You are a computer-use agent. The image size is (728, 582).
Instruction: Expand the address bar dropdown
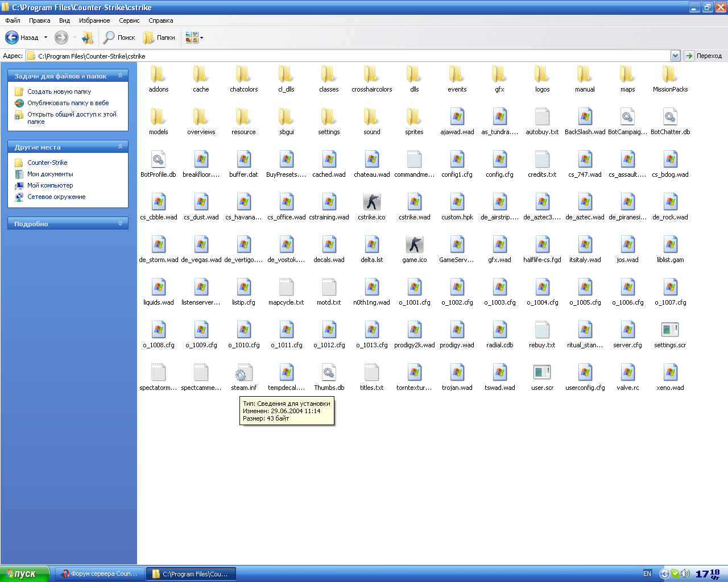tap(675, 56)
